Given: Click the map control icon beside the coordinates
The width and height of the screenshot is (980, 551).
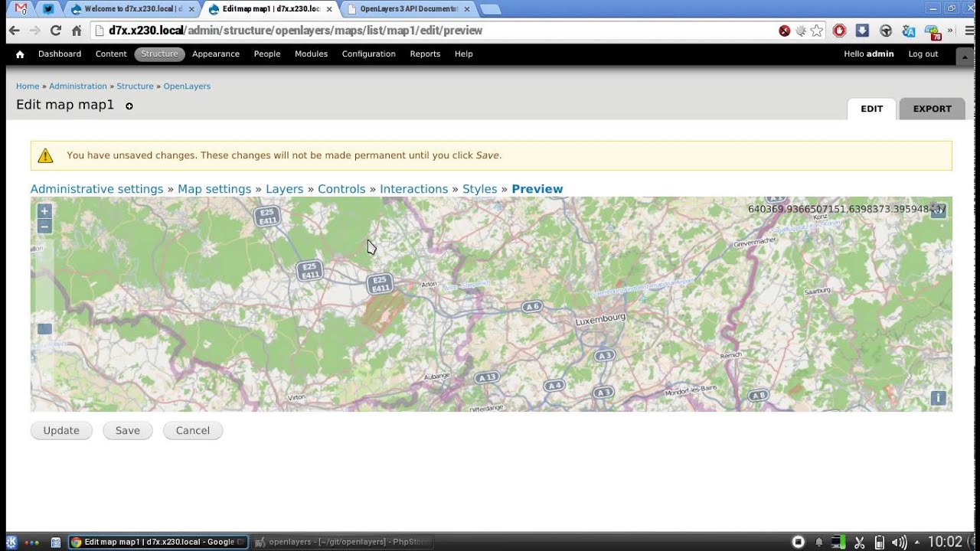Looking at the screenshot, I should pyautogui.click(x=939, y=211).
